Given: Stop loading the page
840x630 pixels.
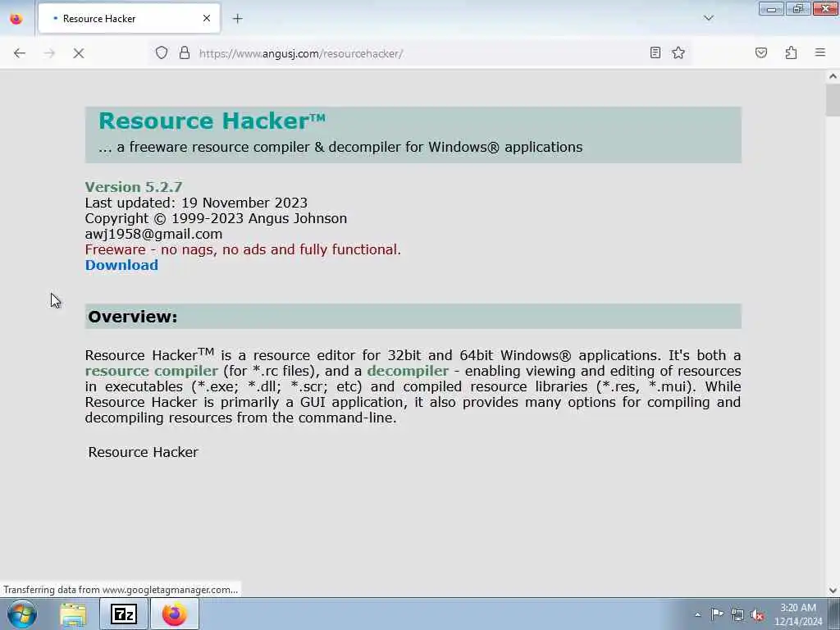Looking at the screenshot, I should pyautogui.click(x=78, y=53).
